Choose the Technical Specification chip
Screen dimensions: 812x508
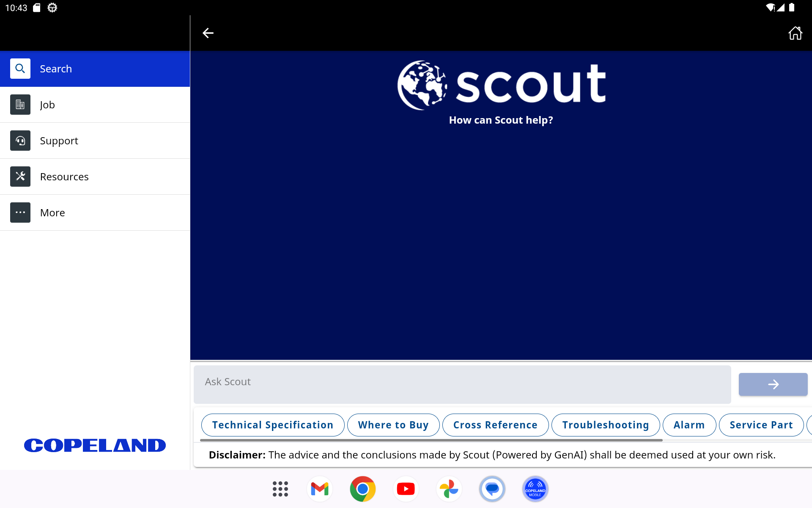273,425
